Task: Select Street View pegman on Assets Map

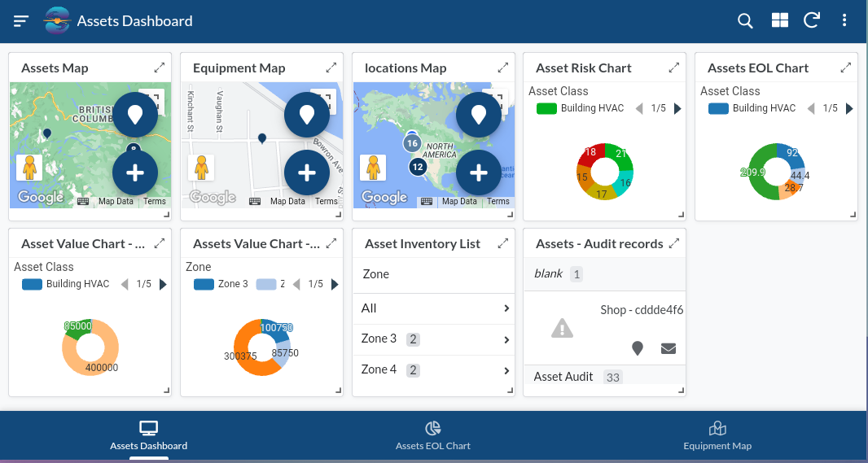Action: tap(29, 168)
